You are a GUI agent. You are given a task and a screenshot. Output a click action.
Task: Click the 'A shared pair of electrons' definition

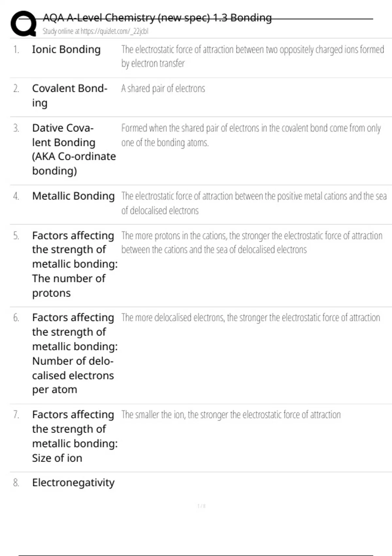pos(163,89)
